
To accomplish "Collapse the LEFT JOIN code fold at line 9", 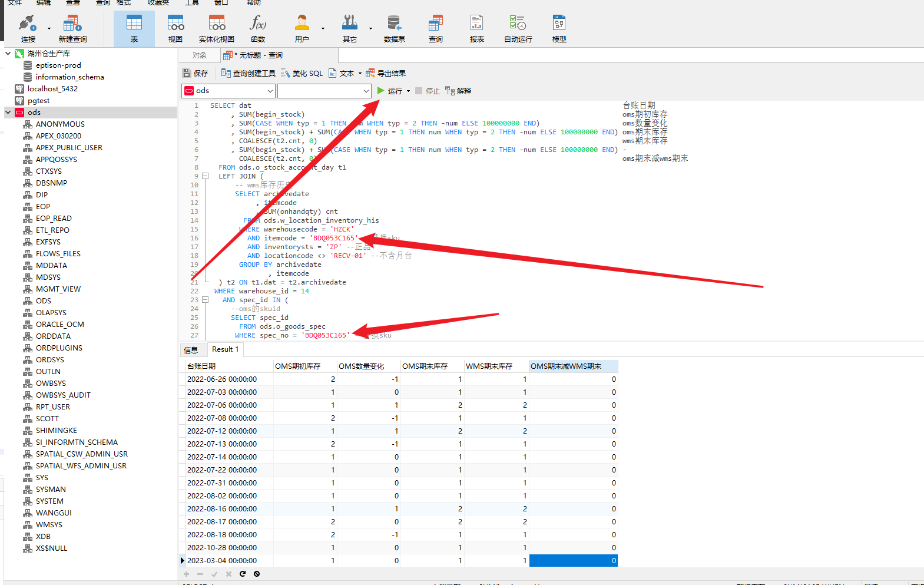I will (x=205, y=176).
